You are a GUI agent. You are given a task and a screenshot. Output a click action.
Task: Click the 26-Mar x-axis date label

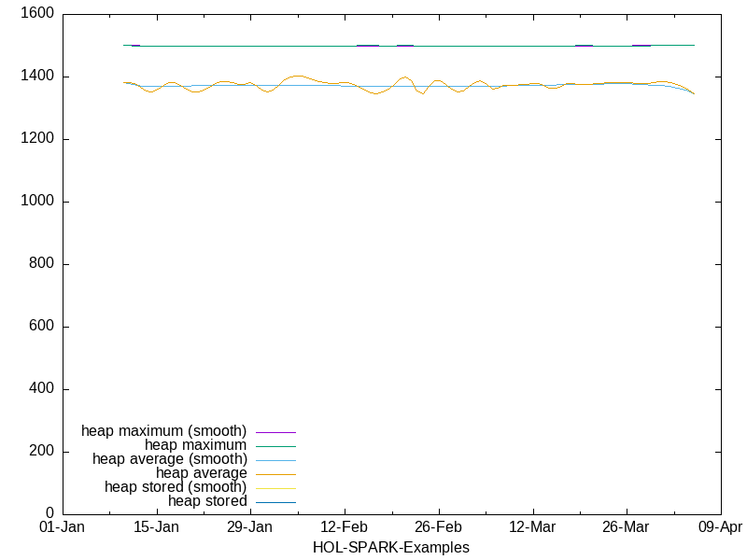pos(627,528)
